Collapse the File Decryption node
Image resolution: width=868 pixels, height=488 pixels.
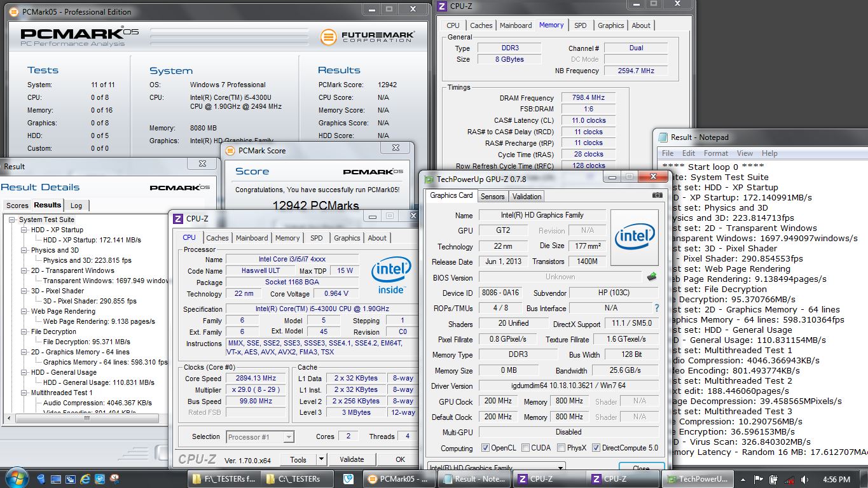point(24,331)
